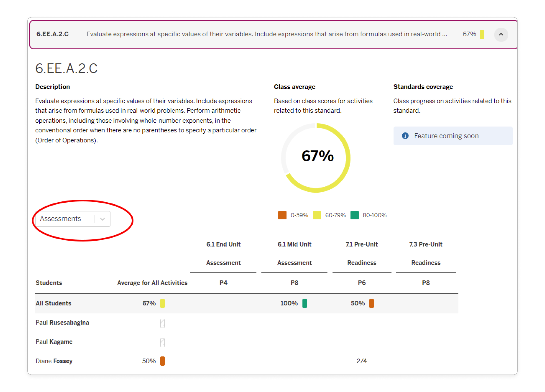Click the green 80-100% legend swatch
This screenshot has width=545, height=392.
[x=354, y=215]
